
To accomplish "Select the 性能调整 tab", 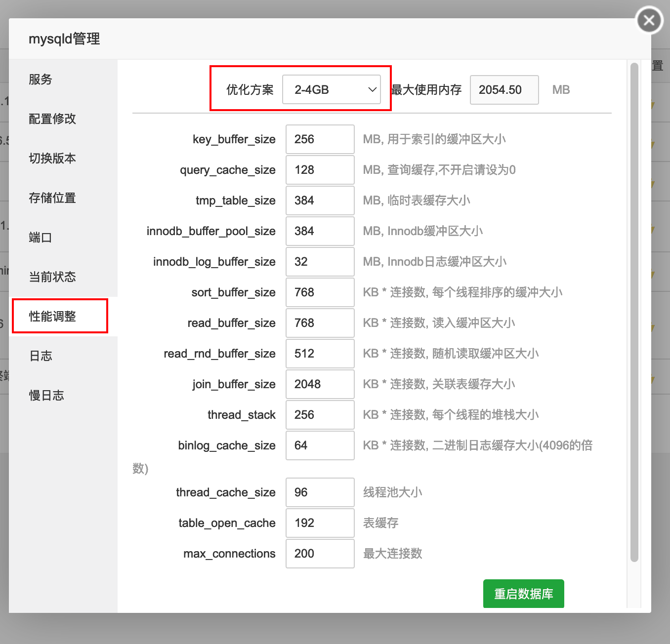I will pos(63,317).
